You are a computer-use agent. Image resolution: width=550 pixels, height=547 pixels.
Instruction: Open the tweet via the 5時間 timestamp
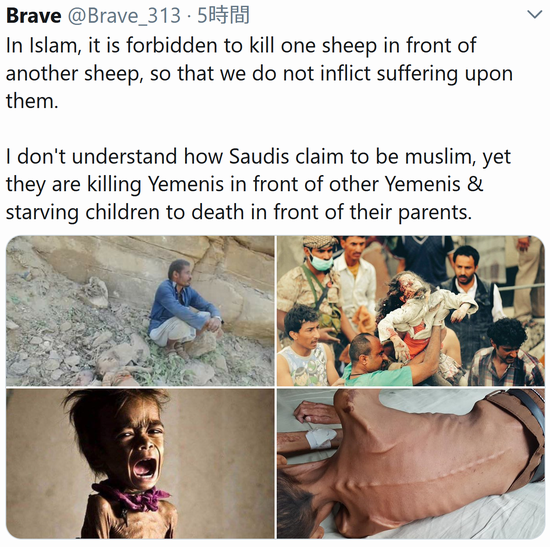[223, 16]
